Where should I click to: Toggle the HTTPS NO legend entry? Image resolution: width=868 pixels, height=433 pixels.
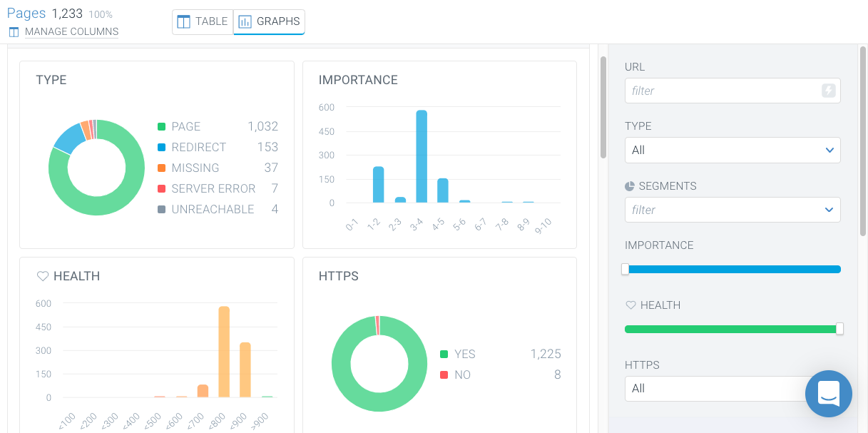501,375
